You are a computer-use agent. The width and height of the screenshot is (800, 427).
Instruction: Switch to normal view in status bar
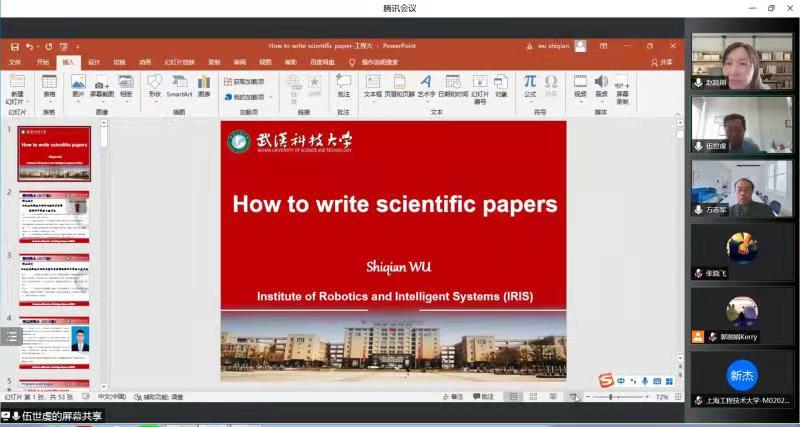(x=514, y=397)
